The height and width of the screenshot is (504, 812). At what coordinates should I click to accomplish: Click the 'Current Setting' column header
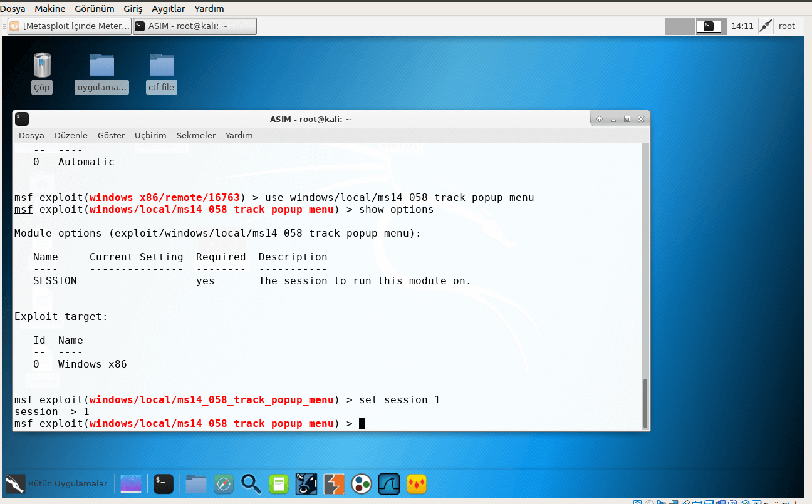click(x=137, y=257)
